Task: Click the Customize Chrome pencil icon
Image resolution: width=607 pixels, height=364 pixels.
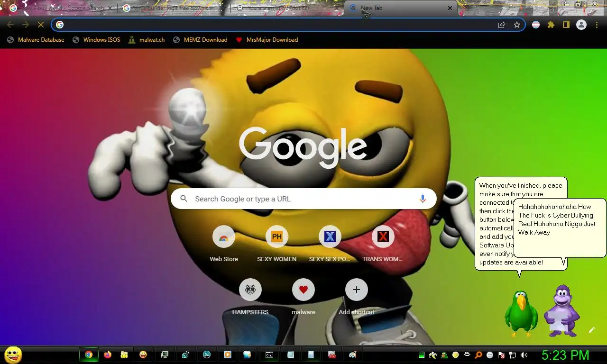Action: click(592, 330)
